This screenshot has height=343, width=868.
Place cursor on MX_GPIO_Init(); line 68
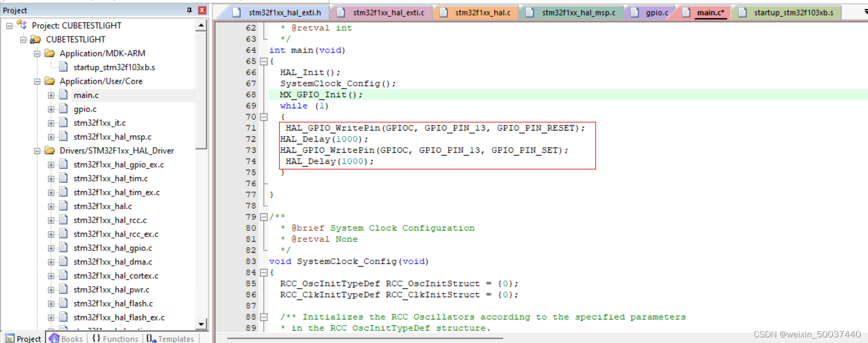click(321, 94)
